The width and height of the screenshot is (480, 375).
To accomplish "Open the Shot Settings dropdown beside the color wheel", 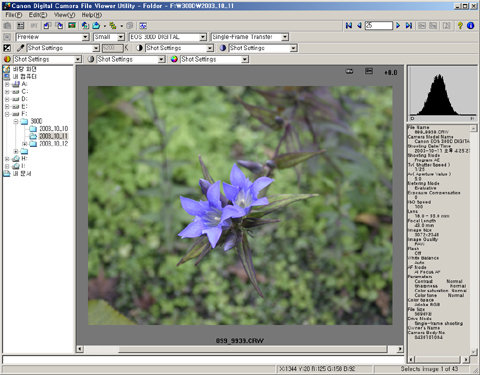I will coord(245,59).
